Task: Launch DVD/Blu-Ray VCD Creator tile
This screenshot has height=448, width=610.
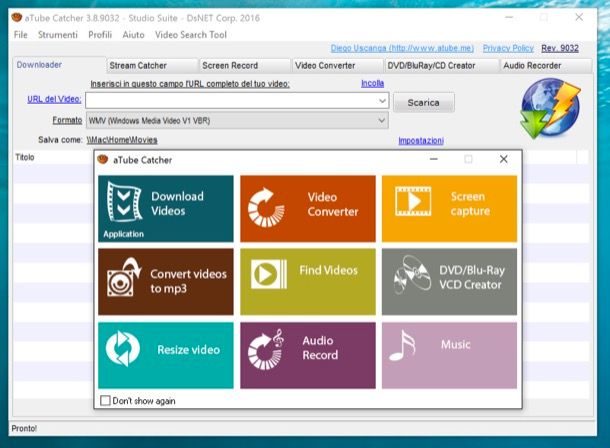Action: click(x=449, y=281)
